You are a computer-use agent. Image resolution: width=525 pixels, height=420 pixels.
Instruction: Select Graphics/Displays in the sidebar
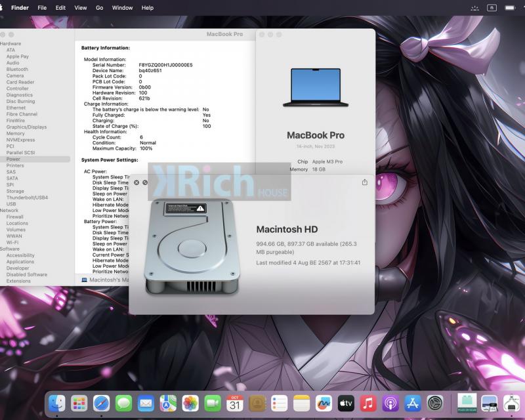click(x=26, y=127)
